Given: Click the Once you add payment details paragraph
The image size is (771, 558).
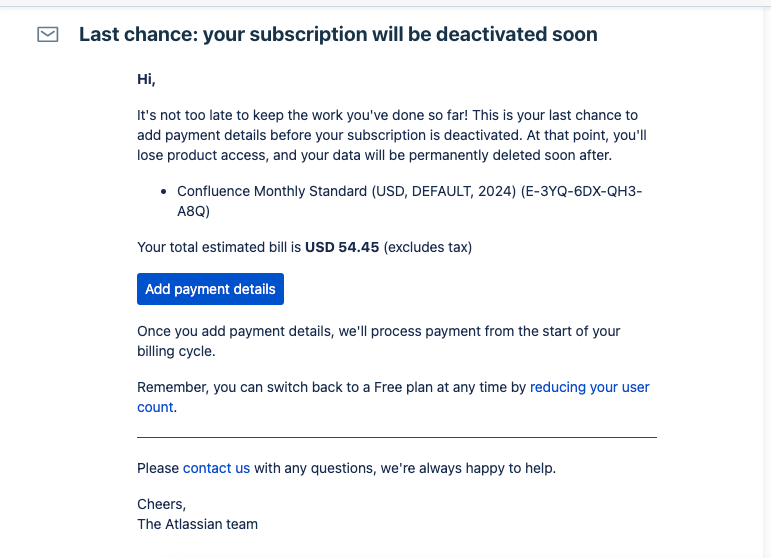Looking at the screenshot, I should (379, 341).
